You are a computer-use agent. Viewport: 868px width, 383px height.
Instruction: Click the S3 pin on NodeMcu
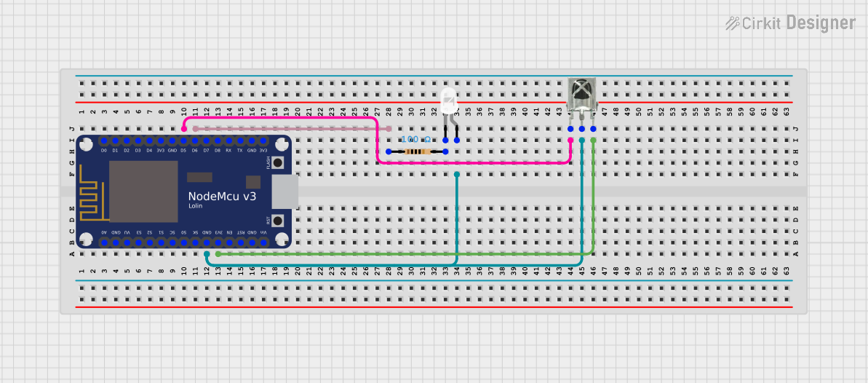[x=138, y=242]
